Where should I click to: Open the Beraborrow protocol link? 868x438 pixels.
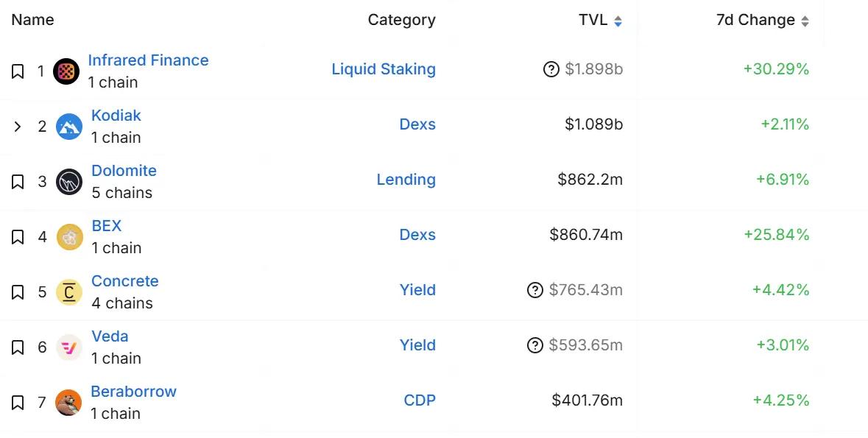133,392
